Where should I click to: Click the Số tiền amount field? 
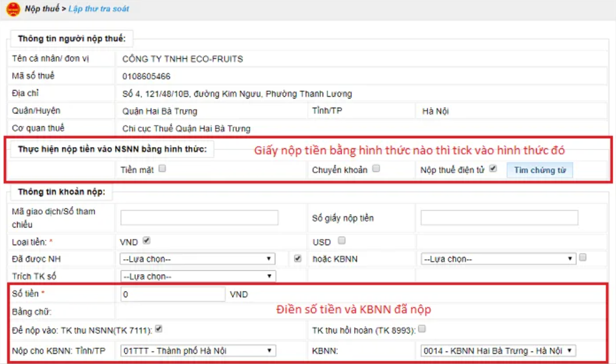click(x=173, y=294)
